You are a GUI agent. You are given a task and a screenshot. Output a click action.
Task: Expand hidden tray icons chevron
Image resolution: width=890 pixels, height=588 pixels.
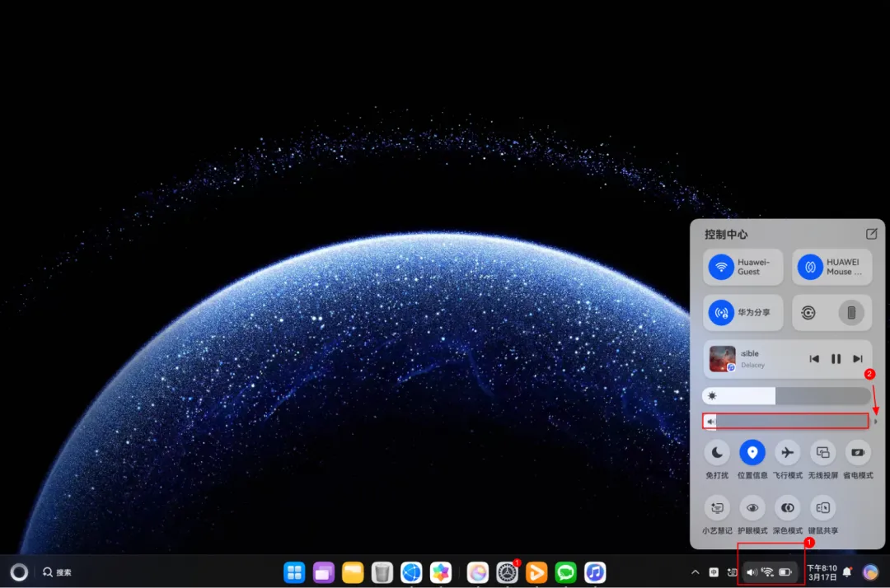tap(696, 572)
